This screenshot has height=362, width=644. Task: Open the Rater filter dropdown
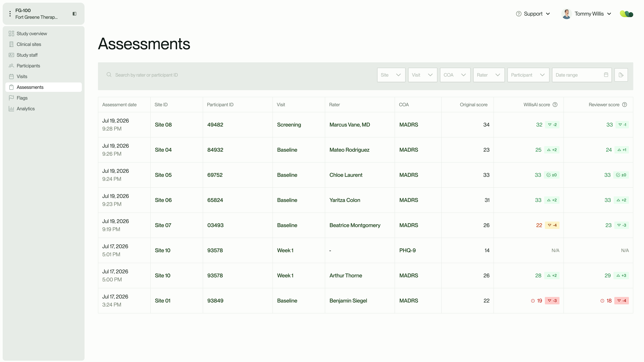tap(489, 75)
